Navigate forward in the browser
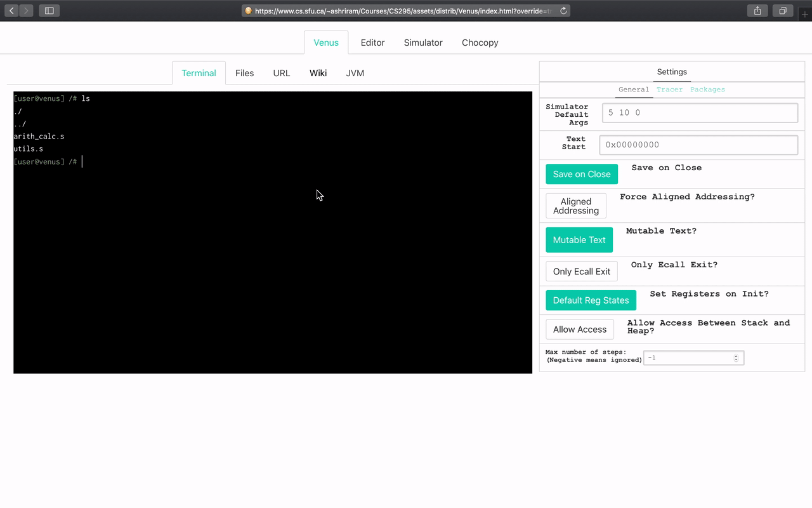 pos(25,10)
